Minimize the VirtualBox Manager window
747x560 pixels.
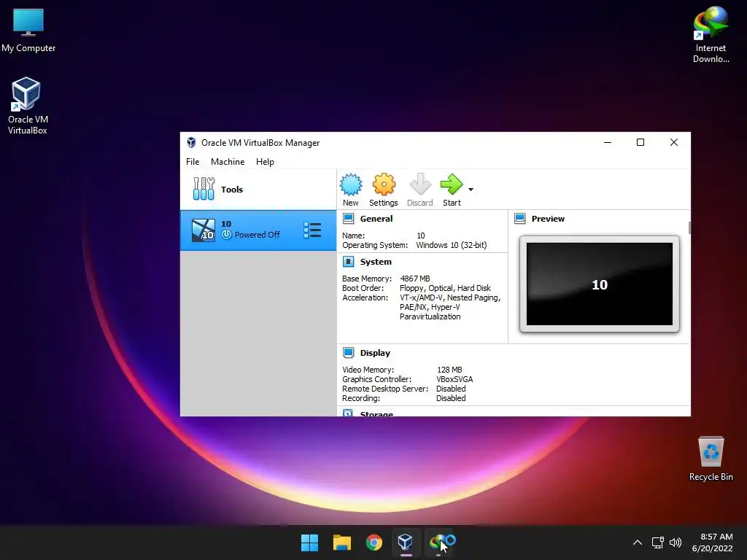click(x=608, y=142)
